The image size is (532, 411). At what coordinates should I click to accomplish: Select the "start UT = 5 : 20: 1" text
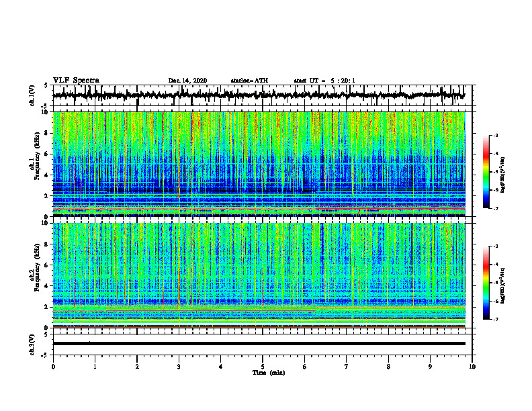click(x=324, y=81)
